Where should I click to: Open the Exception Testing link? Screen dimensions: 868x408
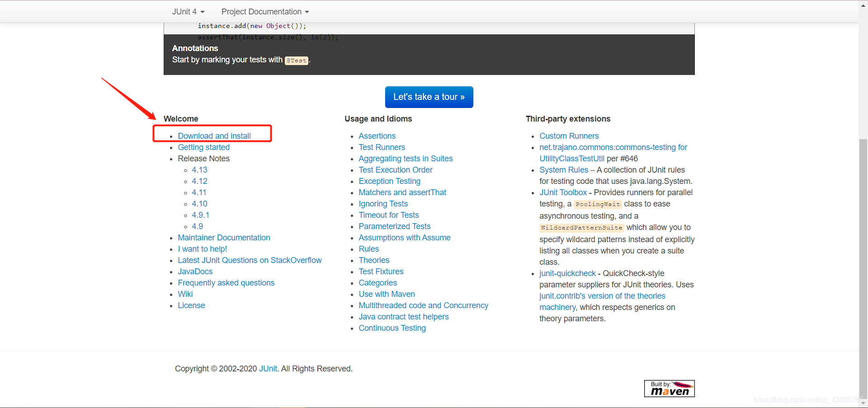(x=390, y=181)
